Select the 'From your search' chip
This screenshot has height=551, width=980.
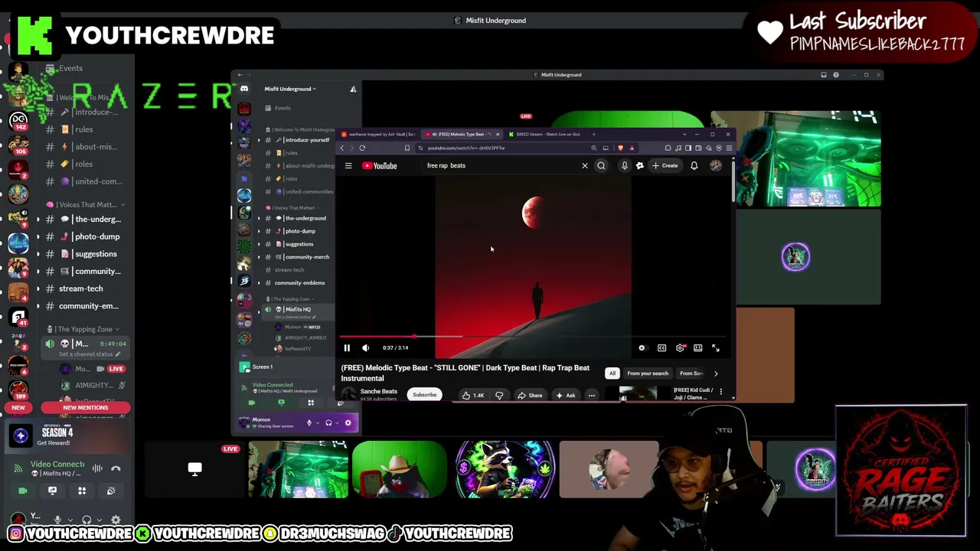click(x=648, y=373)
